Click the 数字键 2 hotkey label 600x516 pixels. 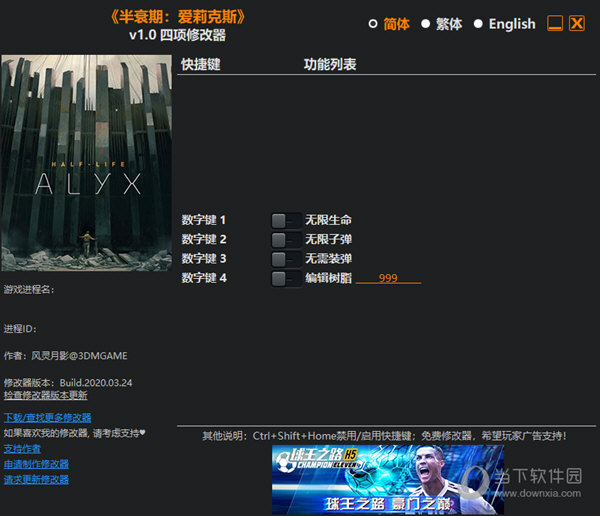click(x=204, y=240)
